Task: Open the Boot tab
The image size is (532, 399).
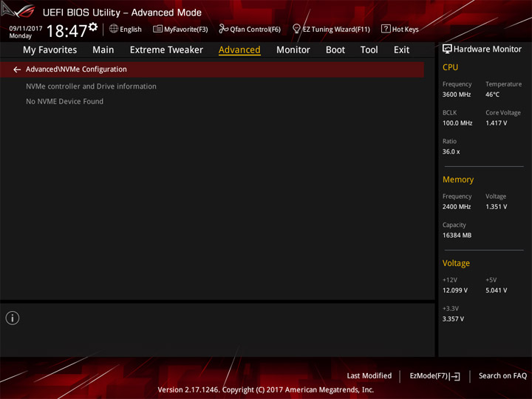Action: pos(335,50)
